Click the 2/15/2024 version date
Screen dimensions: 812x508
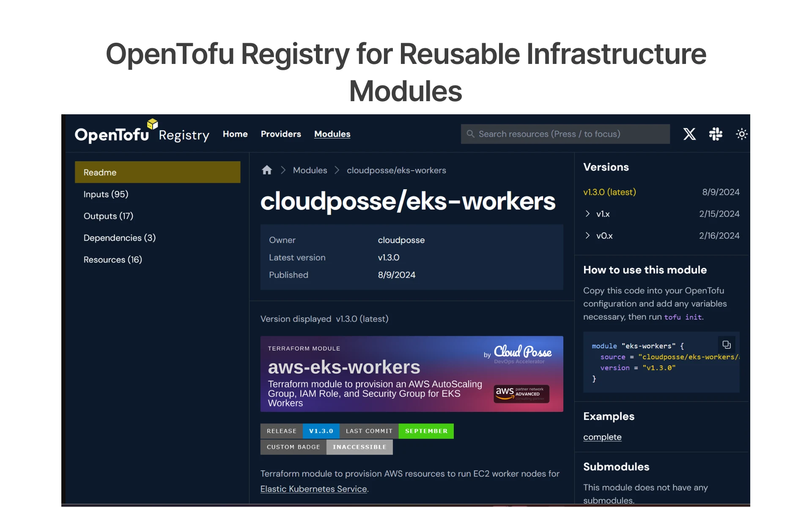pos(719,214)
